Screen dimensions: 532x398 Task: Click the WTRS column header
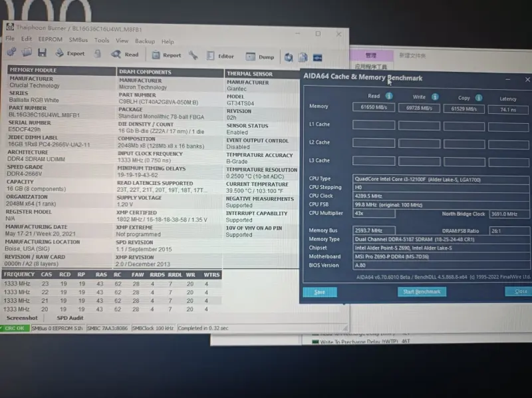coord(211,275)
